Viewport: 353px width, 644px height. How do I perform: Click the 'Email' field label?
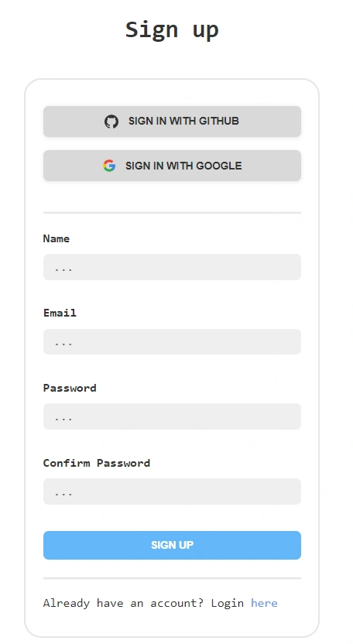60,313
